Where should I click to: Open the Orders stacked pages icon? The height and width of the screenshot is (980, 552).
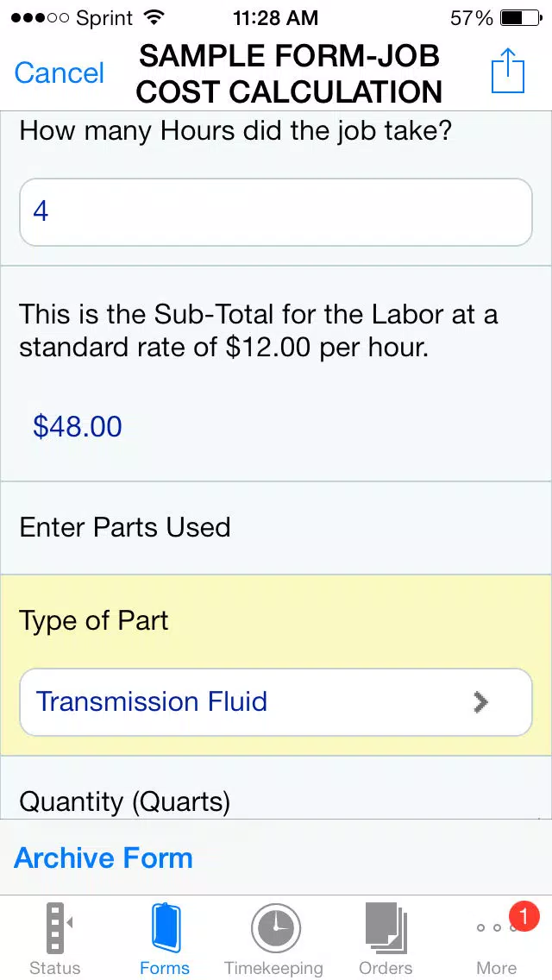click(x=386, y=929)
